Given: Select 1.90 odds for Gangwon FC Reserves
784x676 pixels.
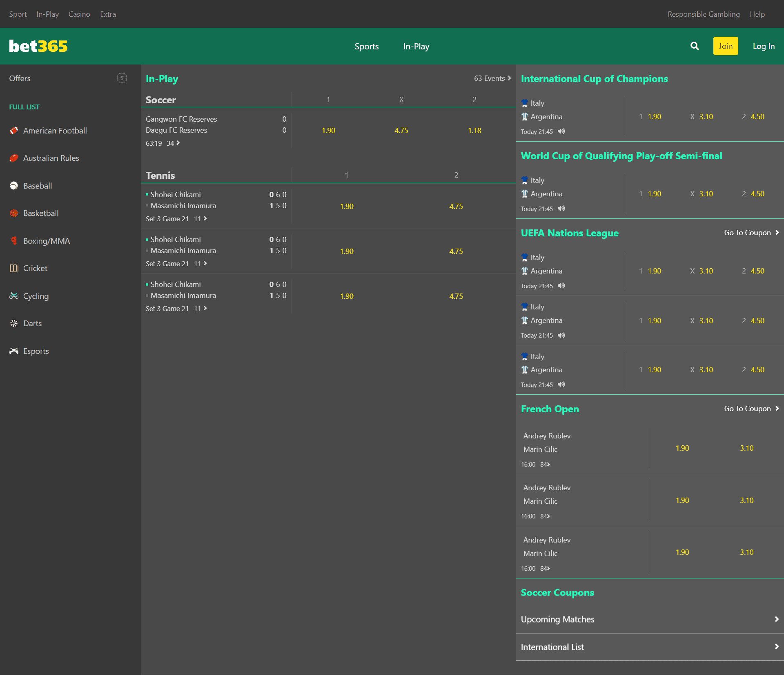Looking at the screenshot, I should (328, 131).
